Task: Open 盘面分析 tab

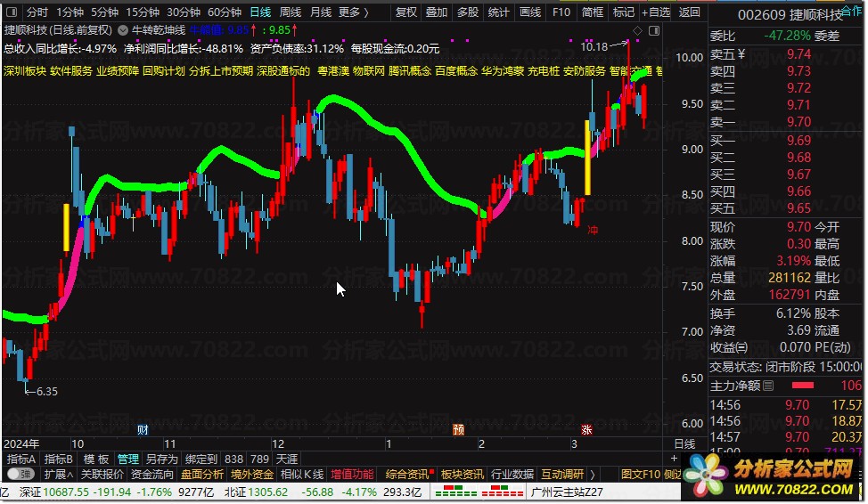Action: (x=202, y=474)
